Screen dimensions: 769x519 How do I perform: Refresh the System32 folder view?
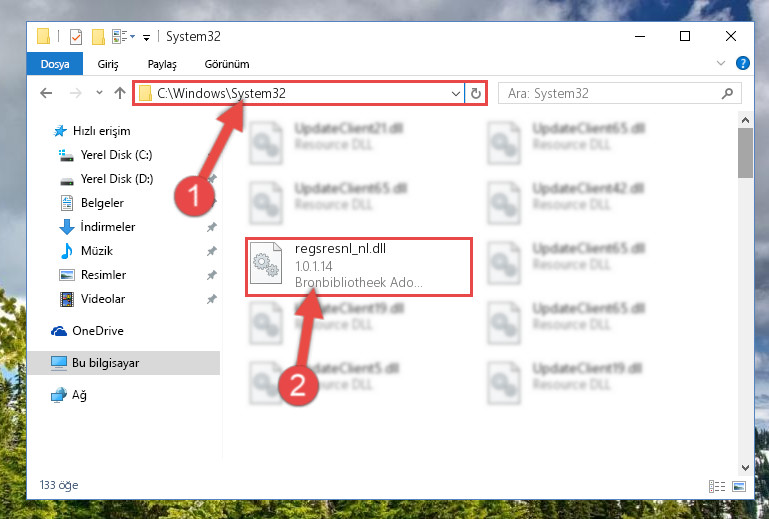point(476,93)
